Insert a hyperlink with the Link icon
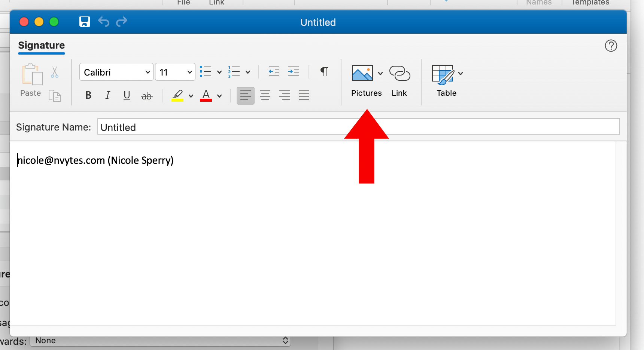The height and width of the screenshot is (350, 644). click(x=400, y=73)
